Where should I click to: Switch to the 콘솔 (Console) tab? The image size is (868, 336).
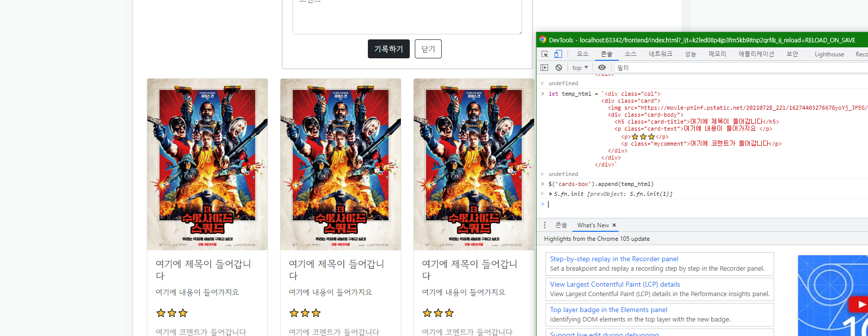point(606,54)
